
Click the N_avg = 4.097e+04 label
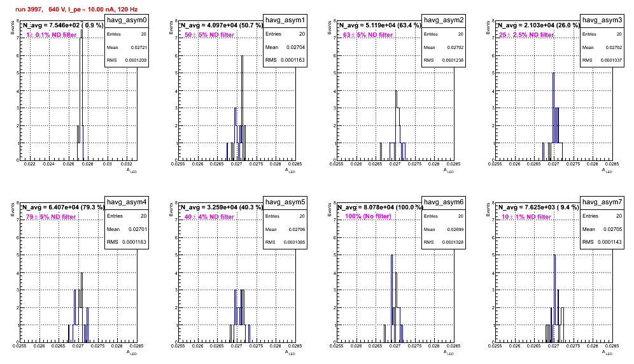[x=221, y=25]
